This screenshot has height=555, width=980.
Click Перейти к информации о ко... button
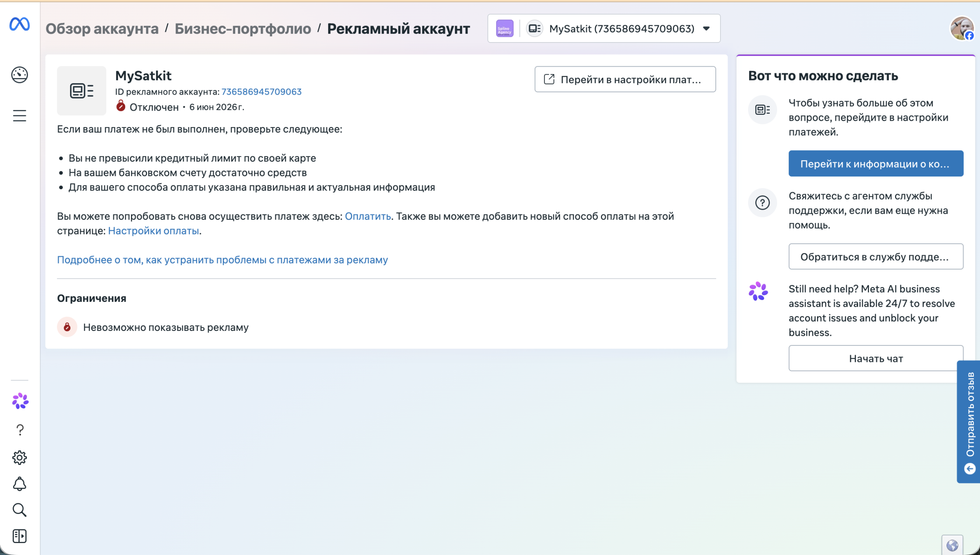[876, 164]
